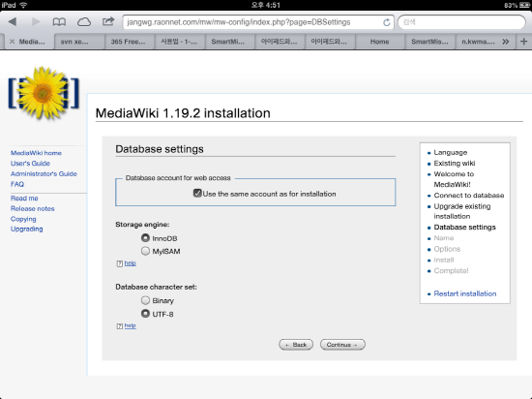Click Database settings step in list
Image resolution: width=532 pixels, height=399 pixels.
point(465,228)
